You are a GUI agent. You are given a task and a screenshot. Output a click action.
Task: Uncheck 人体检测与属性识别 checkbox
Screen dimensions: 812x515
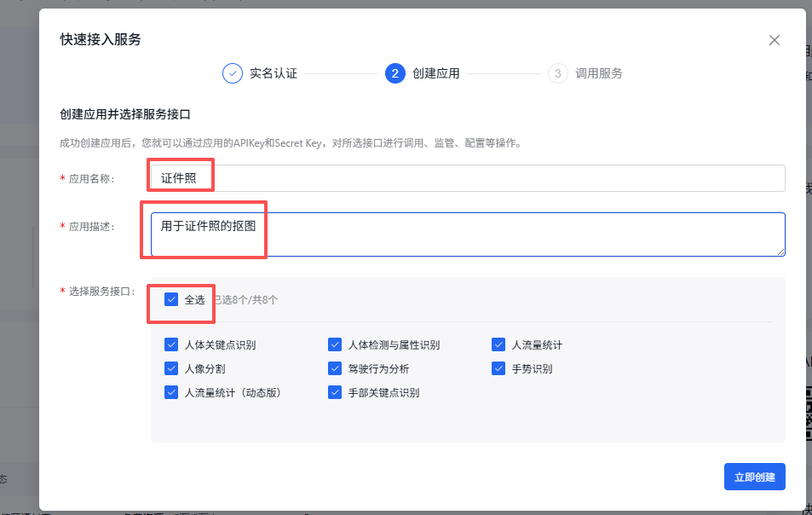pos(335,344)
